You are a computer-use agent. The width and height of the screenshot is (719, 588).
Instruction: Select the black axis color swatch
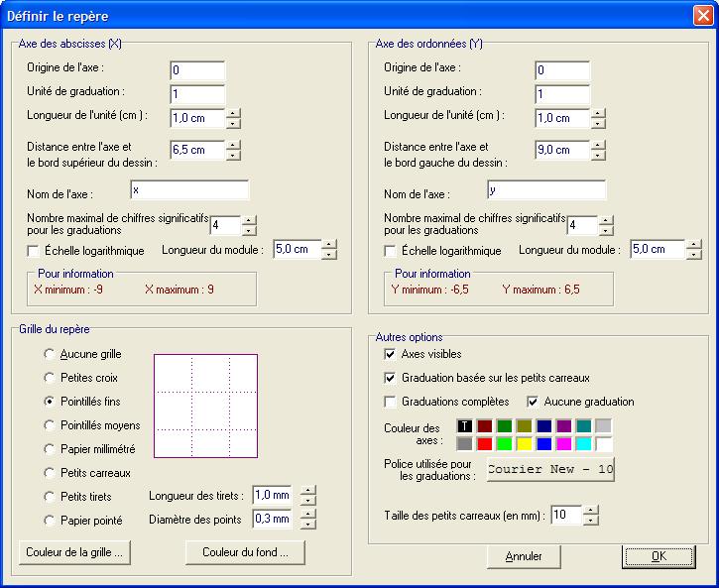463,425
